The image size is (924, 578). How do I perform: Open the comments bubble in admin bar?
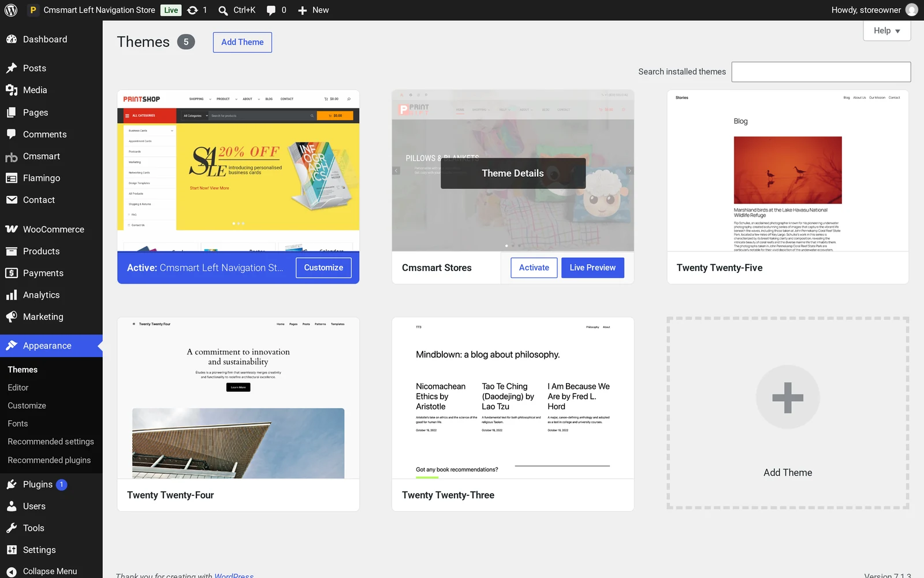coord(271,10)
